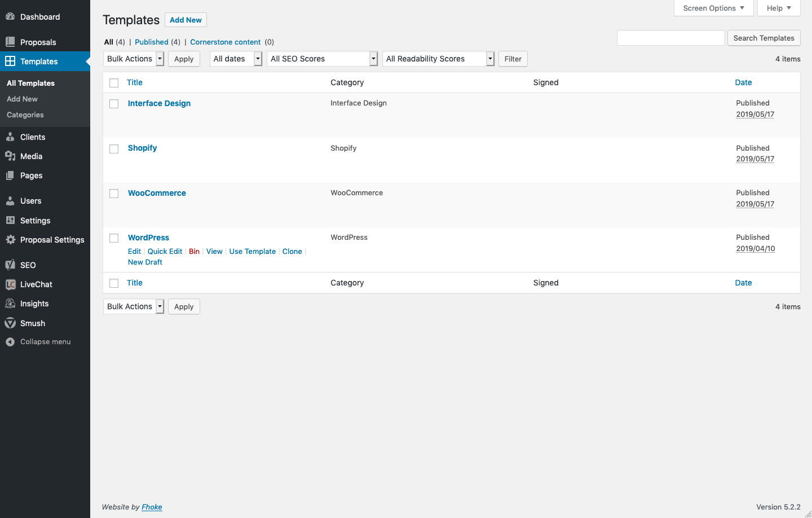The image size is (812, 518).
Task: Click the top Apply button
Action: click(x=184, y=59)
